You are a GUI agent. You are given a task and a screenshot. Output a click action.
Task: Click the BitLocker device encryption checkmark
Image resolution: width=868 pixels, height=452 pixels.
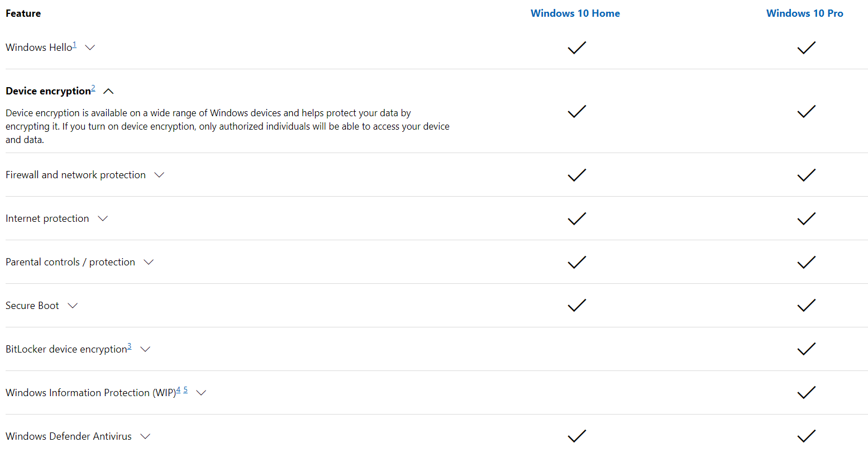point(806,349)
